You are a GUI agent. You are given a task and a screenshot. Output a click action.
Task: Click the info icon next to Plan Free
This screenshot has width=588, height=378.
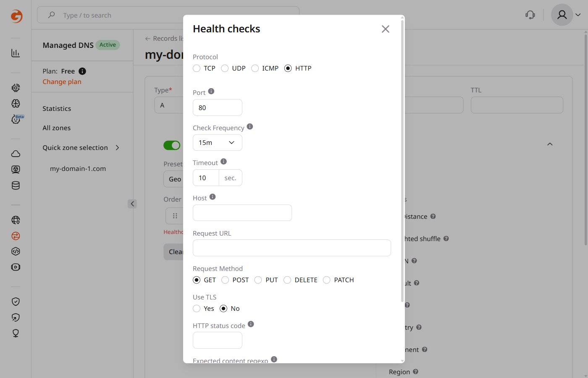[x=82, y=71]
